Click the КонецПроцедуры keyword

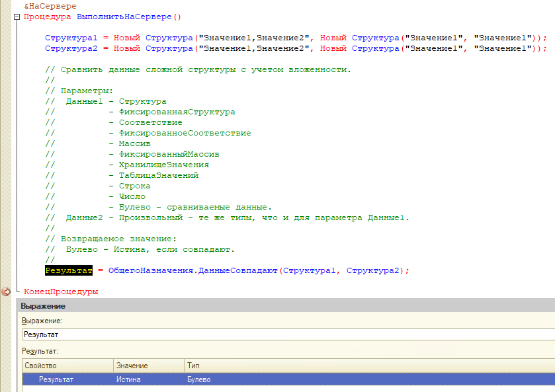(61, 292)
